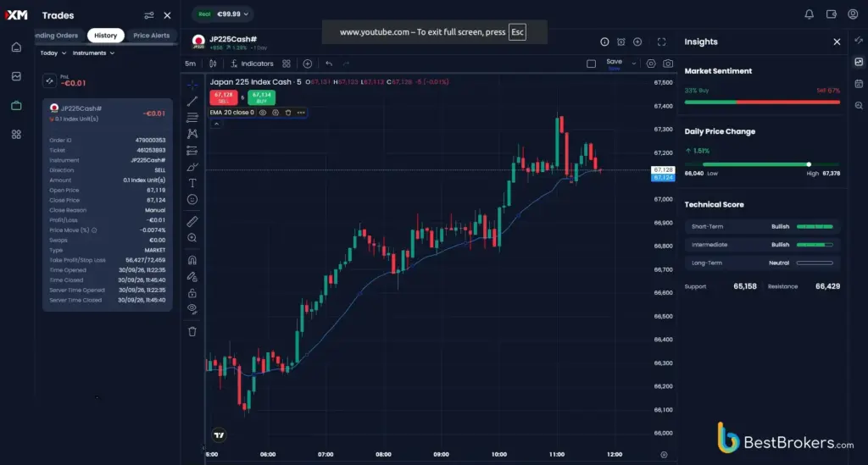The image size is (868, 465).
Task: Open indicator templates grid icon
Action: [x=287, y=64]
